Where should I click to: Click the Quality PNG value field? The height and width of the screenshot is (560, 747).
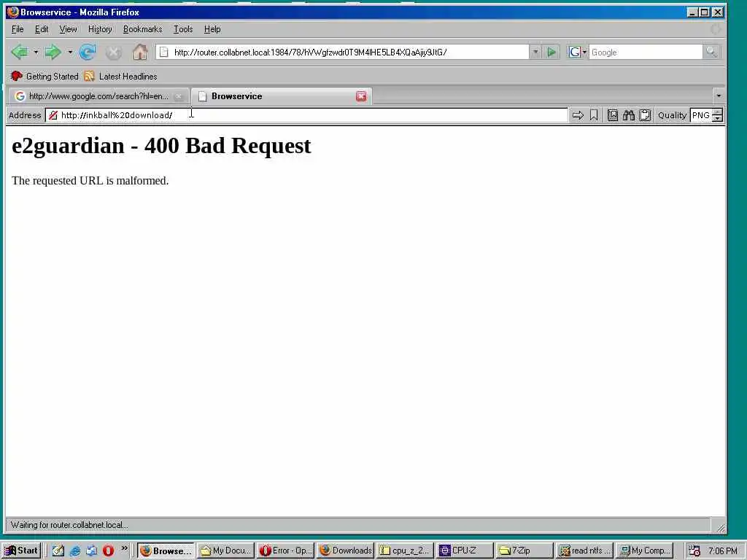tap(701, 115)
